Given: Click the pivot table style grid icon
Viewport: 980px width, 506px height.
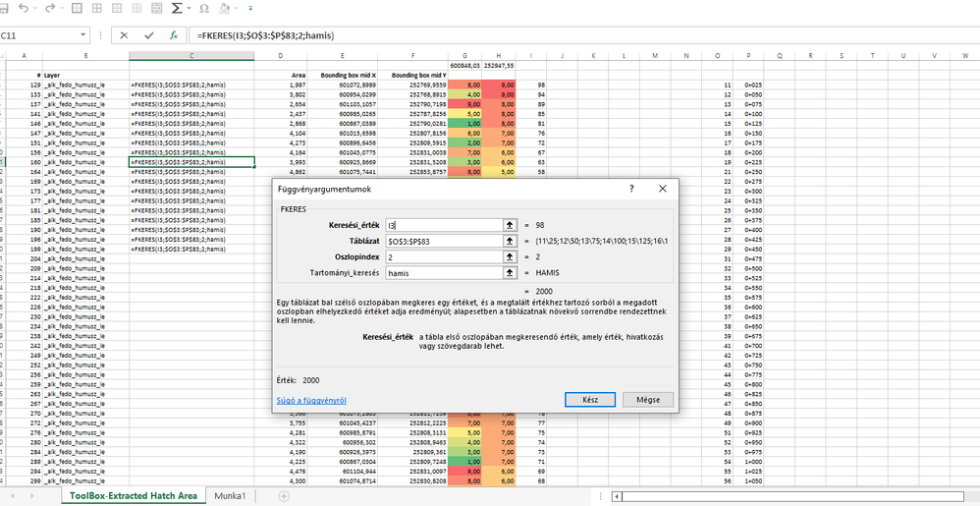Looking at the screenshot, I should point(157,8).
